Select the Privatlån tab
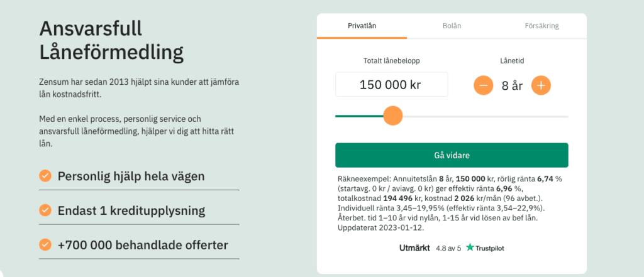 pos(362,26)
